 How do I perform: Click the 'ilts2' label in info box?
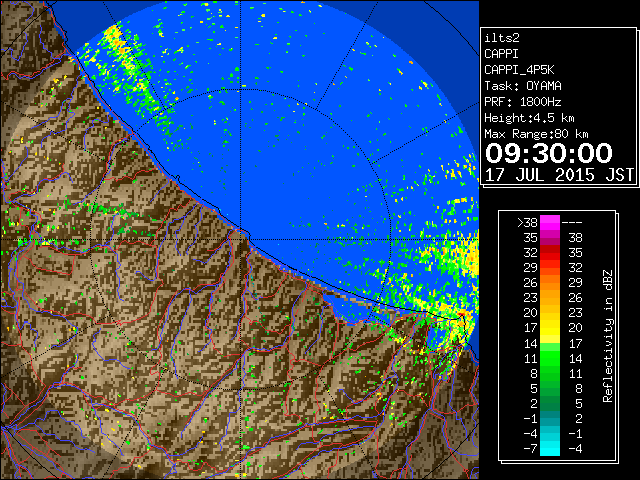[x=502, y=38]
